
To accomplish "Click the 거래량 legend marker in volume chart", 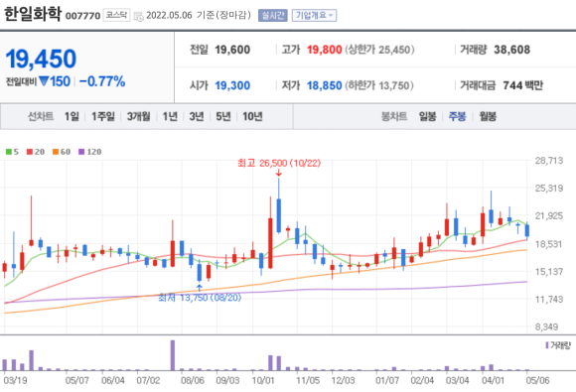I will 547,345.
